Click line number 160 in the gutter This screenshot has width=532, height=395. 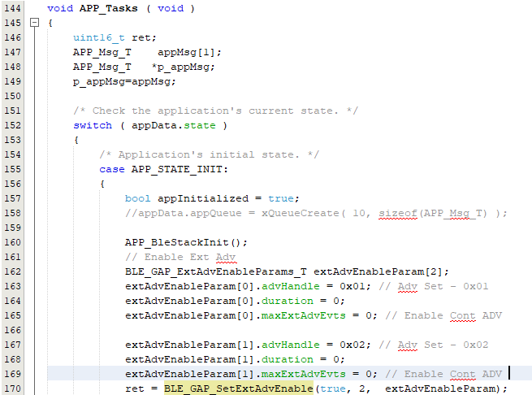click(12, 242)
